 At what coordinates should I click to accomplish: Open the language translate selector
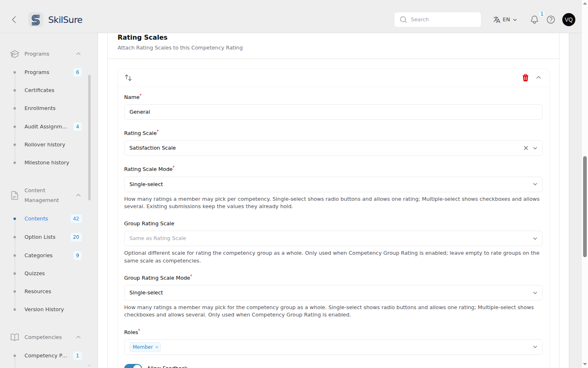click(505, 20)
